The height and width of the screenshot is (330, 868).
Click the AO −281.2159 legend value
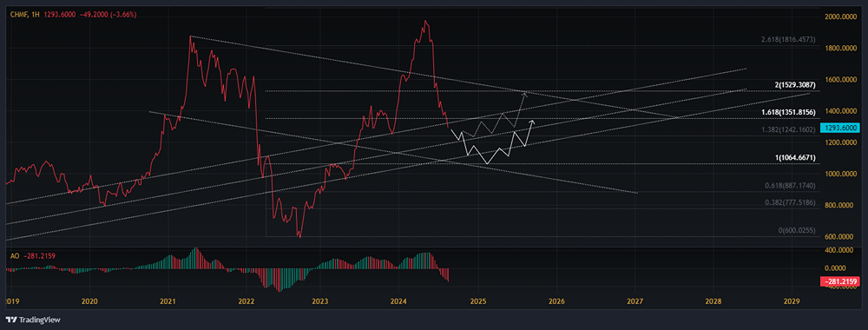point(39,256)
